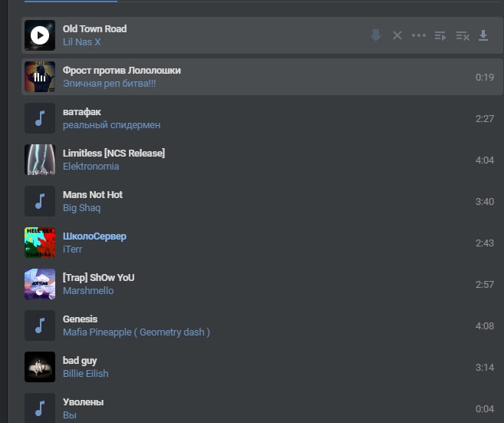This screenshot has width=504, height=423.
Task: Select the Фрост против Лололошки title
Action: (x=122, y=71)
